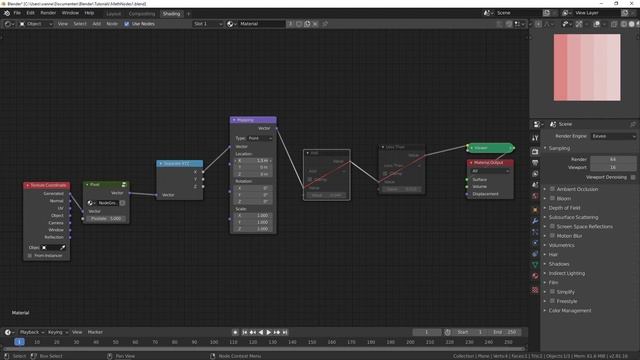Switch to the Layout workspace tab

tap(113, 13)
